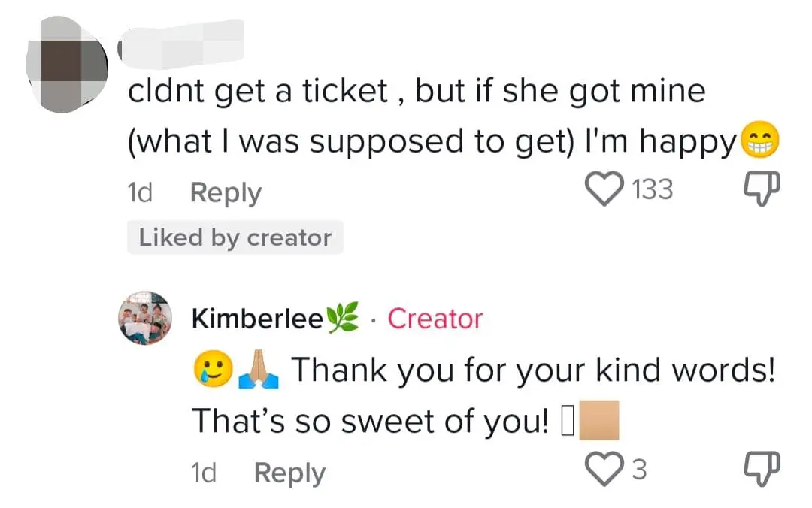812x508 pixels.
Task: Reply to the top comment
Action: tap(224, 192)
